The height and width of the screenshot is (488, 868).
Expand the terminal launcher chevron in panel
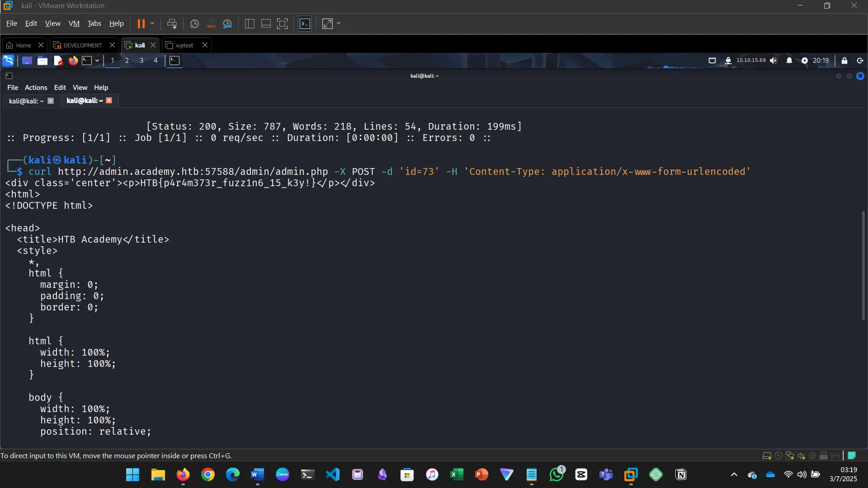pyautogui.click(x=96, y=60)
